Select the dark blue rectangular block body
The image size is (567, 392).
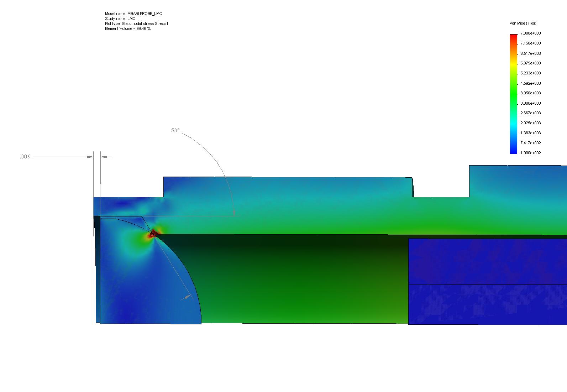pos(487,281)
